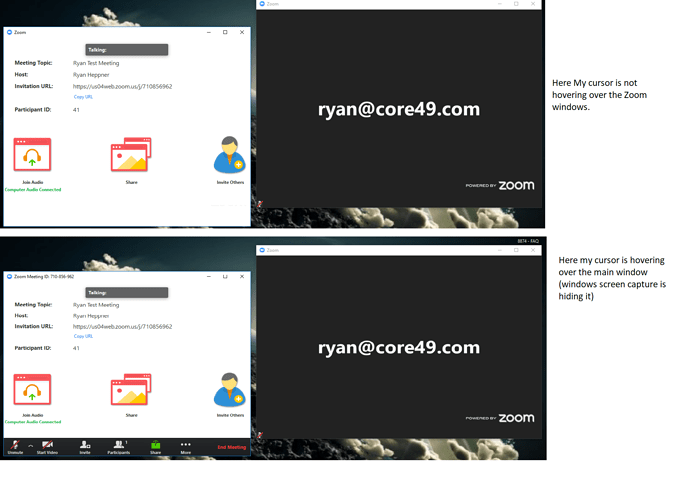Open Participants panel from meeting toolbar
Viewport: 682px width, 500px height.
tap(119, 447)
